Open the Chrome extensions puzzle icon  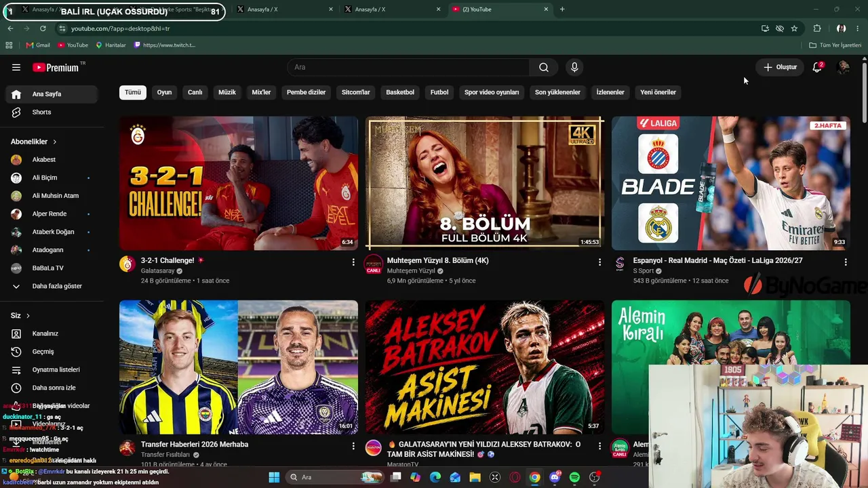pyautogui.click(x=817, y=28)
